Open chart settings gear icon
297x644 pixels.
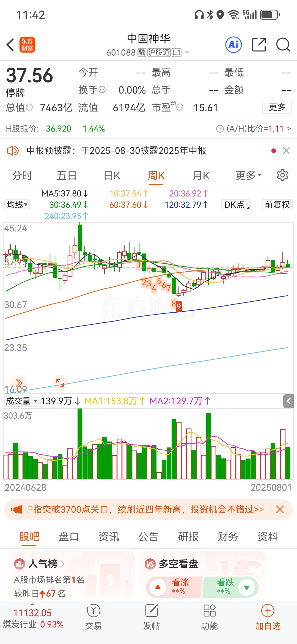click(282, 175)
